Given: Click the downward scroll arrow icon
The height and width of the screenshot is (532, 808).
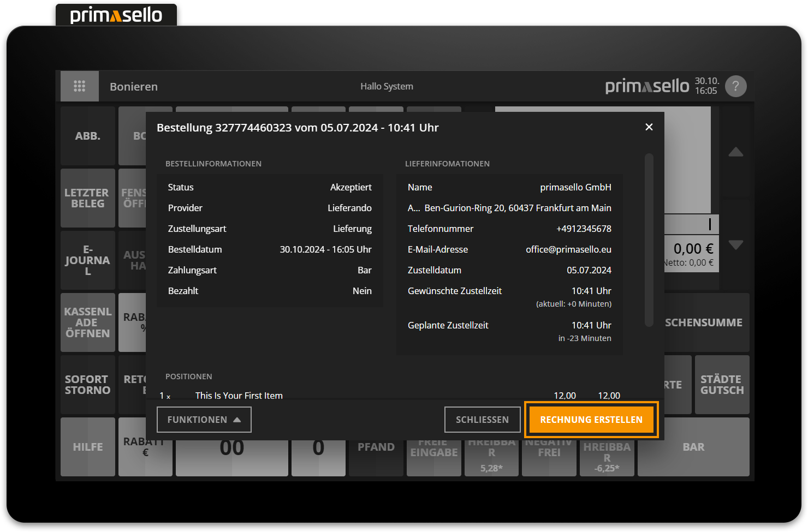Looking at the screenshot, I should pyautogui.click(x=736, y=245).
